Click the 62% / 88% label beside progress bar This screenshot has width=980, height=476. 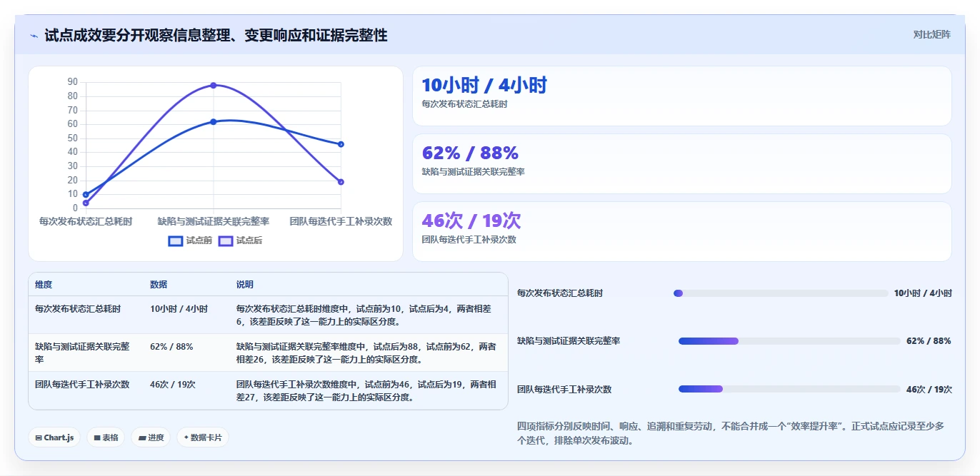click(x=929, y=341)
